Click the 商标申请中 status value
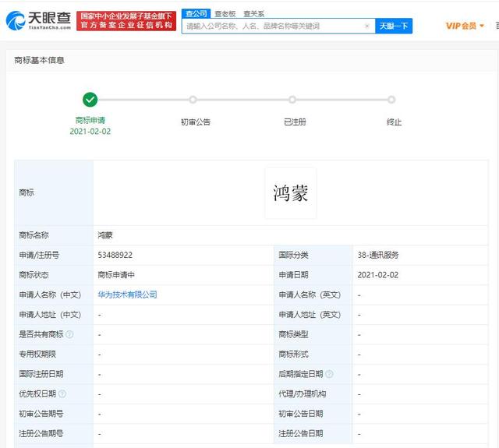The height and width of the screenshot is (448, 499). (x=116, y=275)
